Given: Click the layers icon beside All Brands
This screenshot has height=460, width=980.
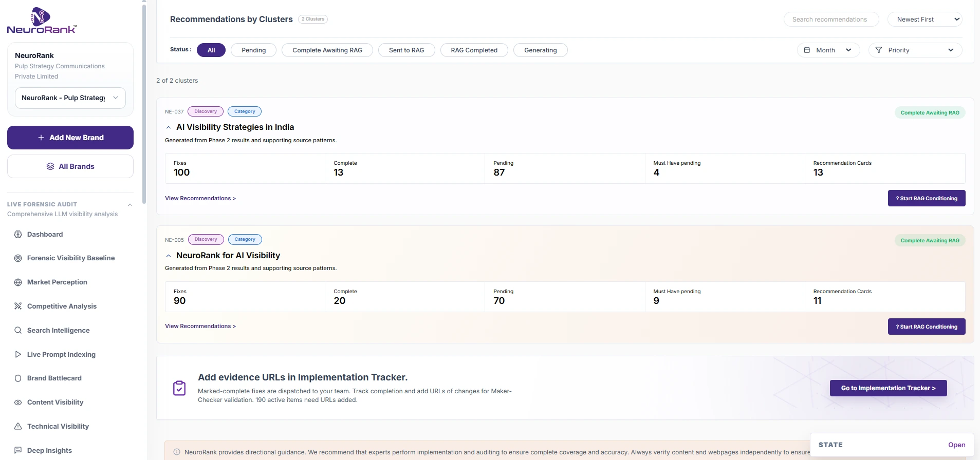Looking at the screenshot, I should pos(50,166).
